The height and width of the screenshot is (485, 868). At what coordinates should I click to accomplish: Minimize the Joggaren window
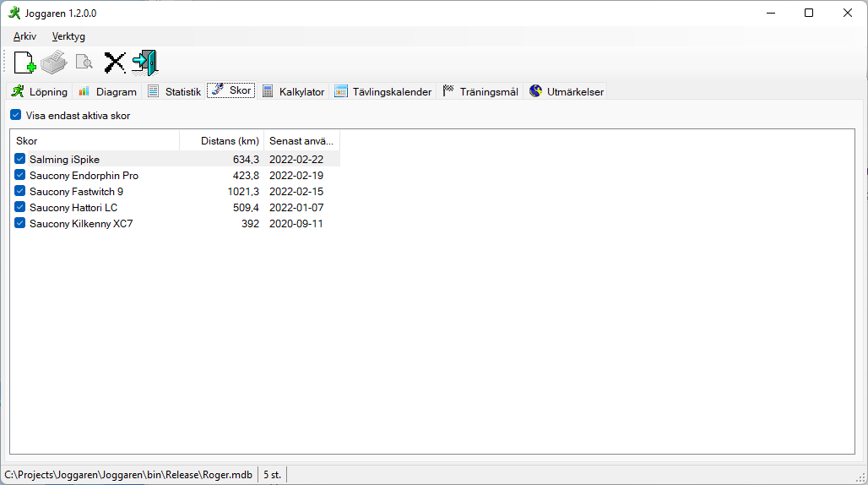tap(771, 13)
